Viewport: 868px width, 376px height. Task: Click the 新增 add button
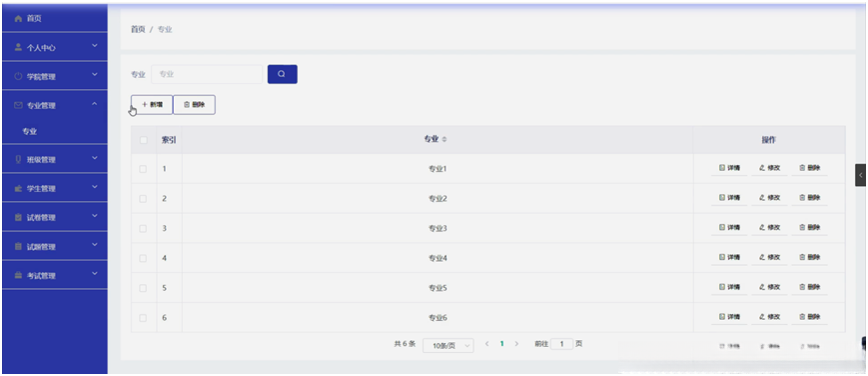pos(152,104)
